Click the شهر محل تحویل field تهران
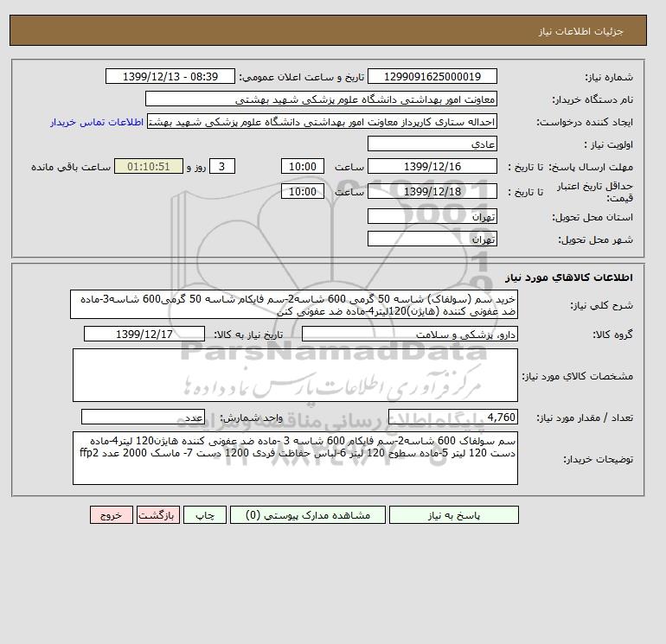 pyautogui.click(x=432, y=239)
